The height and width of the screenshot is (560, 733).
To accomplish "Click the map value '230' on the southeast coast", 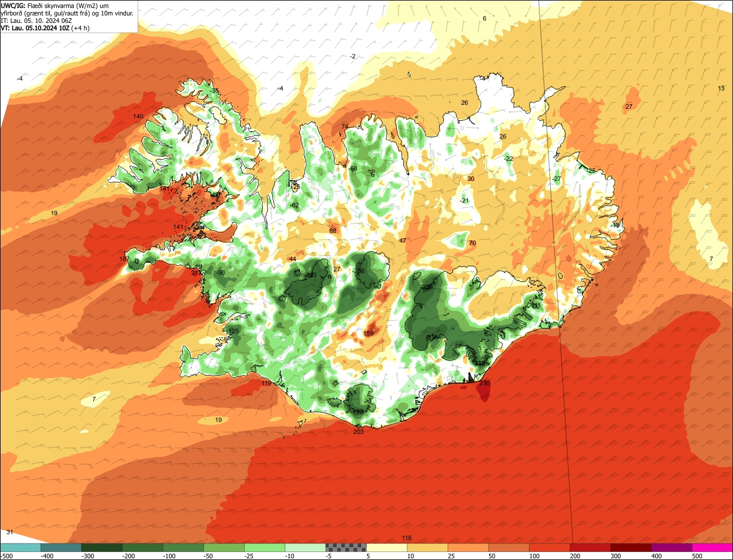I will click(x=484, y=383).
